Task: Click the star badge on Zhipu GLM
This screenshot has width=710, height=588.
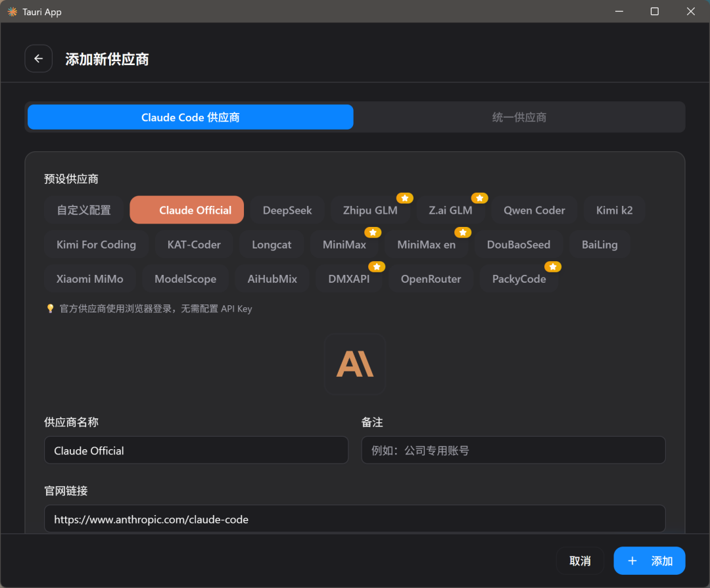Action: pos(405,197)
